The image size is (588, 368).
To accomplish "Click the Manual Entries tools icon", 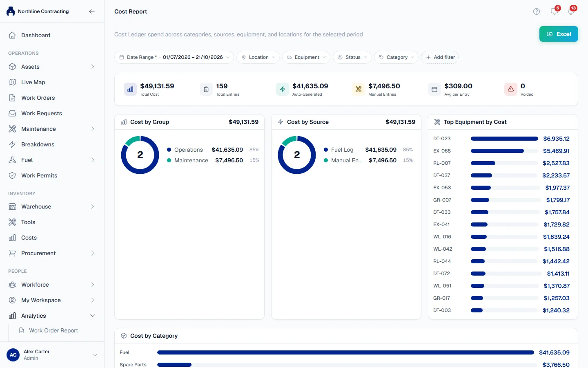I will pos(359,89).
